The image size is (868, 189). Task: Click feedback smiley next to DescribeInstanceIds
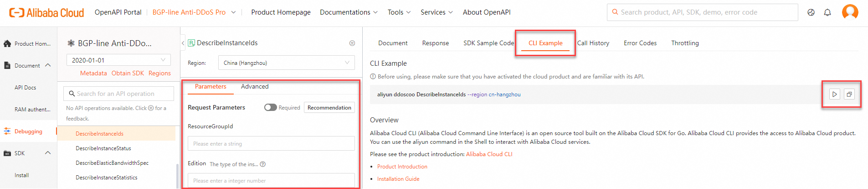[352, 43]
